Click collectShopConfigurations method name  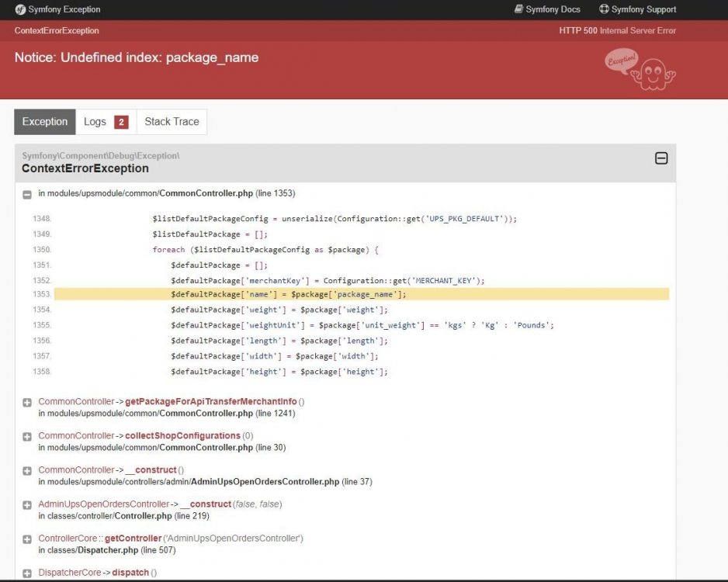pyautogui.click(x=182, y=436)
